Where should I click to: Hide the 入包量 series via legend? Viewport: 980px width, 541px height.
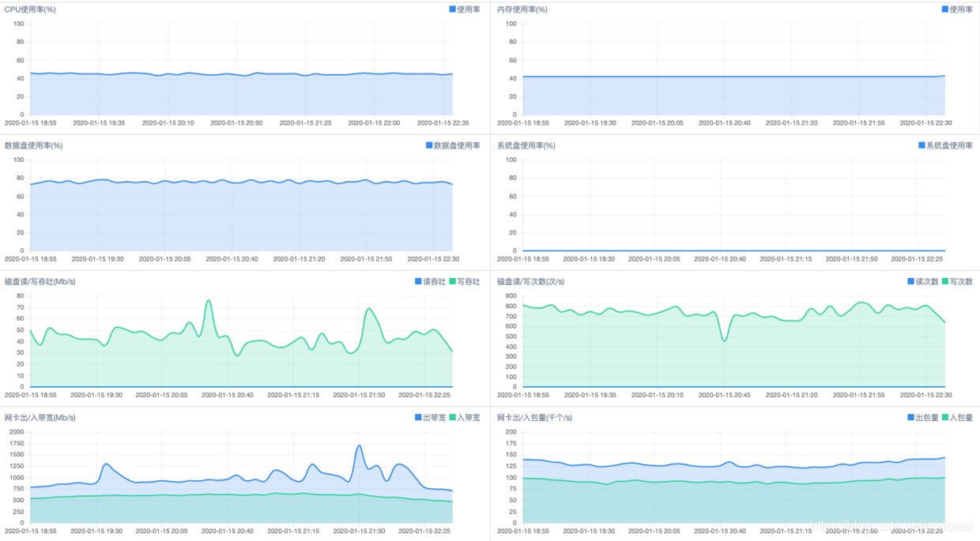coord(958,417)
